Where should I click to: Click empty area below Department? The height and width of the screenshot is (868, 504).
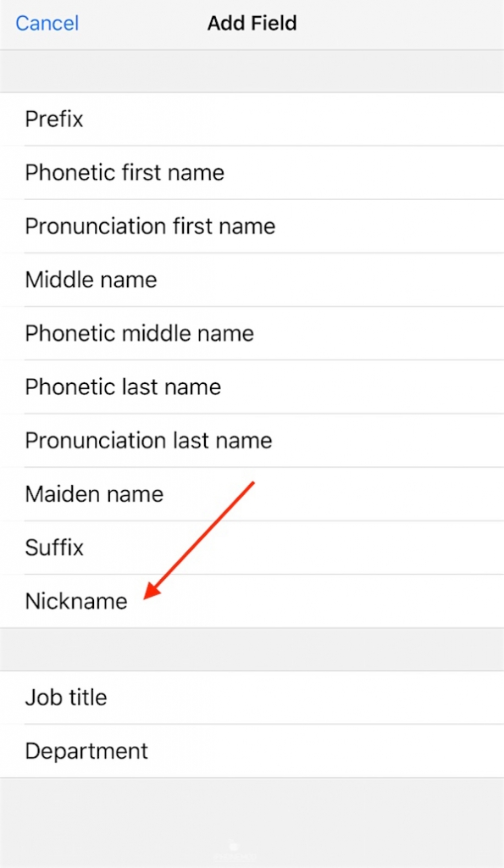[252, 822]
